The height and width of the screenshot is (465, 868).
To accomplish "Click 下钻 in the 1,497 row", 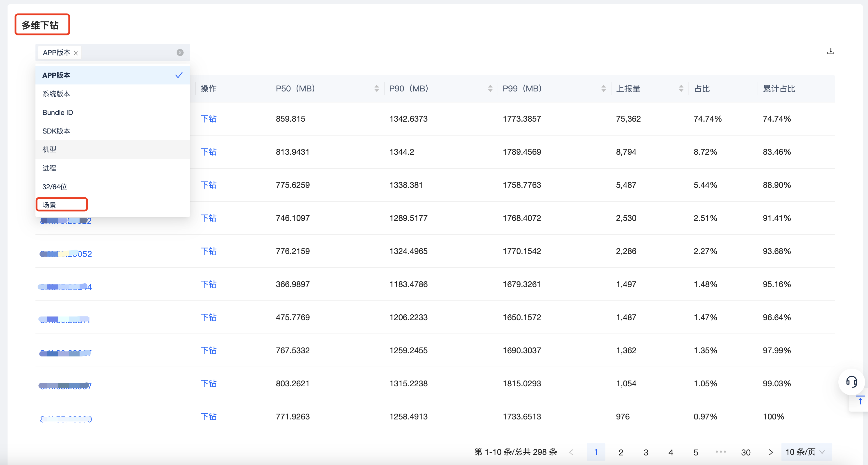I will coord(209,284).
